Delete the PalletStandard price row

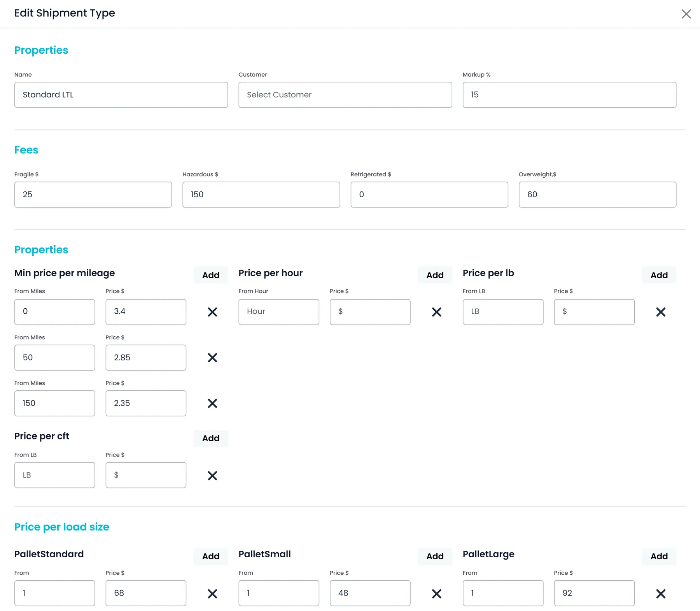212,593
